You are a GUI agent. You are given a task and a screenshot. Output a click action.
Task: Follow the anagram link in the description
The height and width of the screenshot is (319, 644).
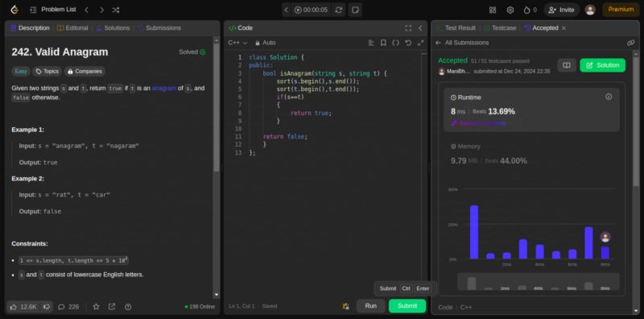(164, 88)
